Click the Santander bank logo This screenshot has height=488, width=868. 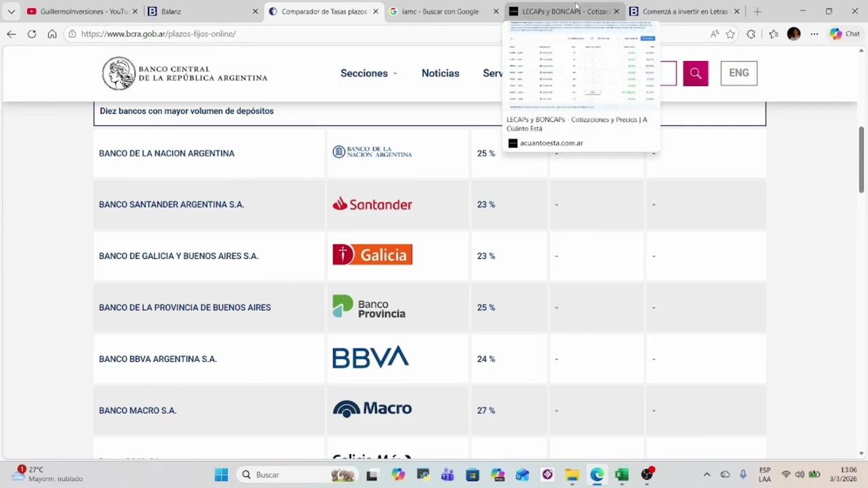tap(372, 204)
